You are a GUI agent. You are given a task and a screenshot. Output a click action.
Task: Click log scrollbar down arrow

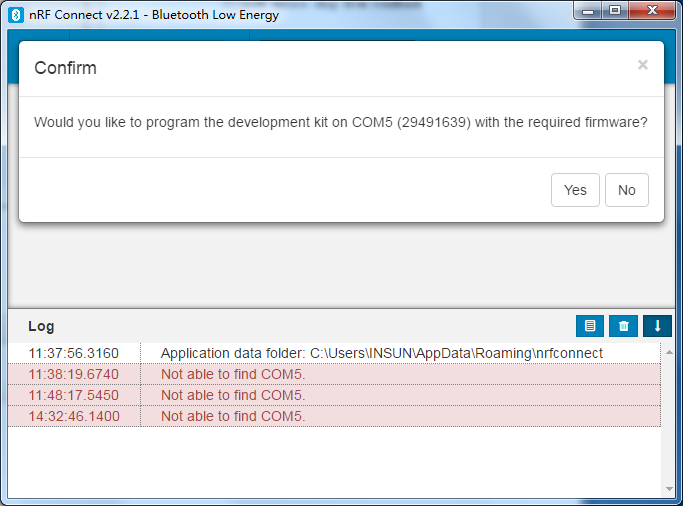click(669, 489)
